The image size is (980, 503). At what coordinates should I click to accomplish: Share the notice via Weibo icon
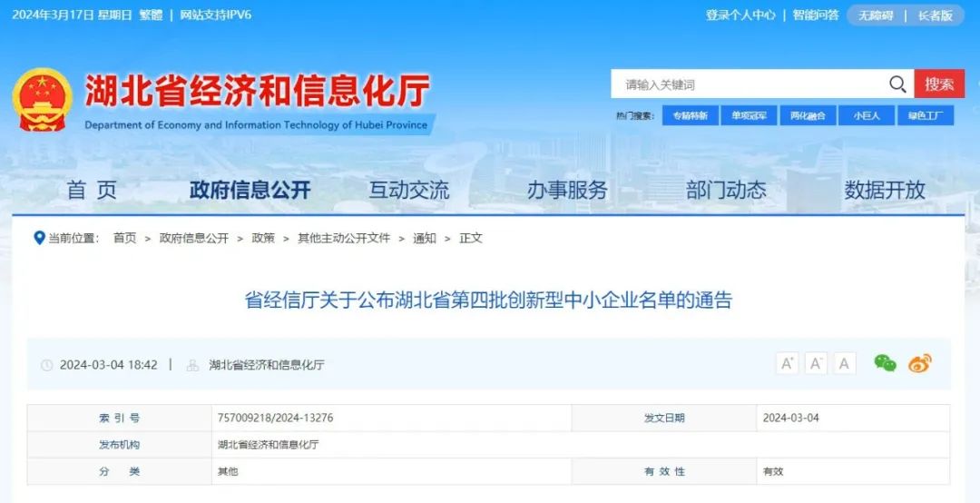(920, 363)
